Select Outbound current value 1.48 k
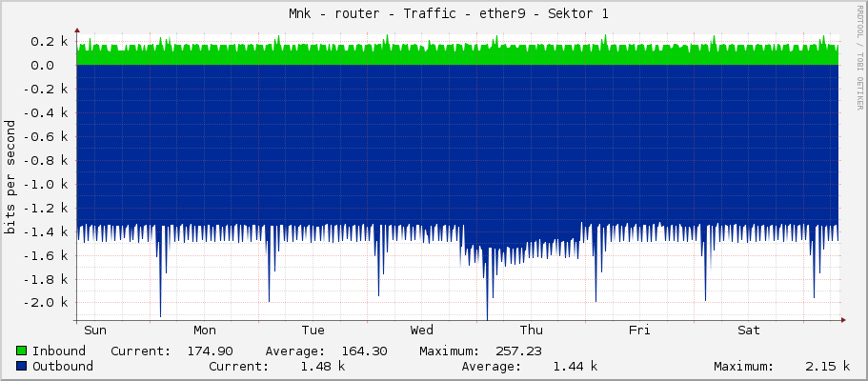Screen dimensions: 868x381 tap(323, 366)
